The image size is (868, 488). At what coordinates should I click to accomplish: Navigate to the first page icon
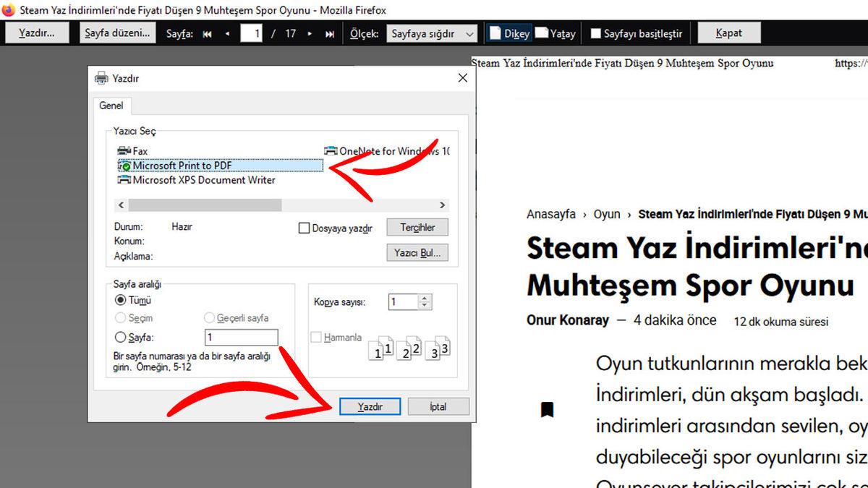point(206,33)
